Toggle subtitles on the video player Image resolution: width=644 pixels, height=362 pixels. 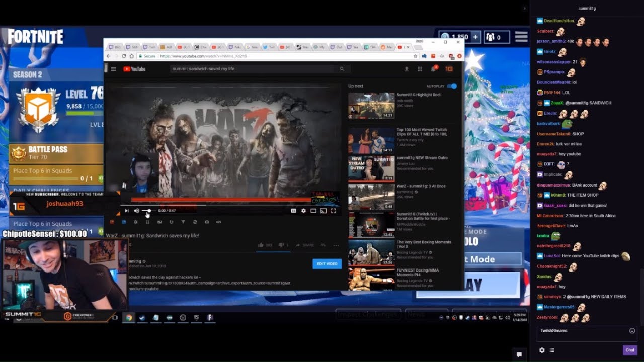coord(294,211)
